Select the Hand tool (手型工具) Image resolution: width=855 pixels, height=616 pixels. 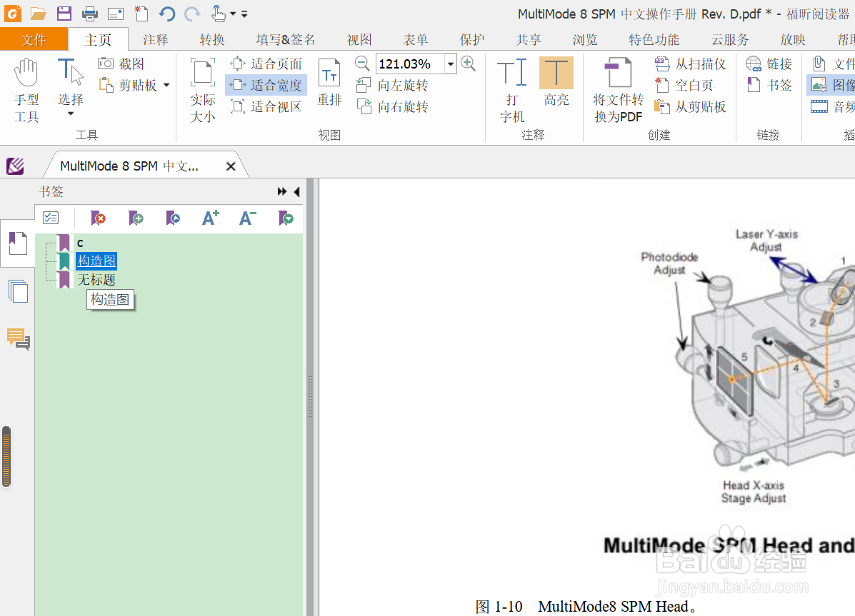(x=26, y=91)
